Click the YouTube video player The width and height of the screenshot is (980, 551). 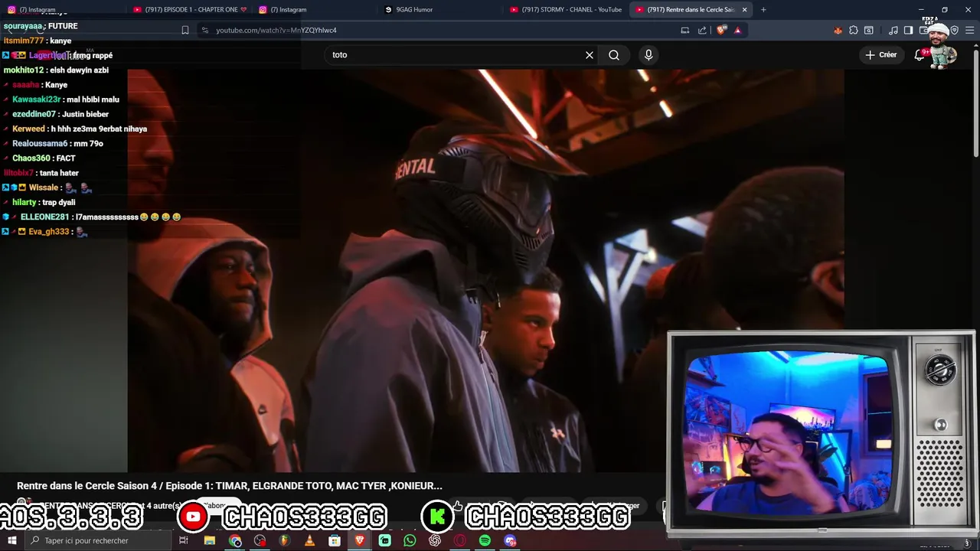(x=485, y=271)
